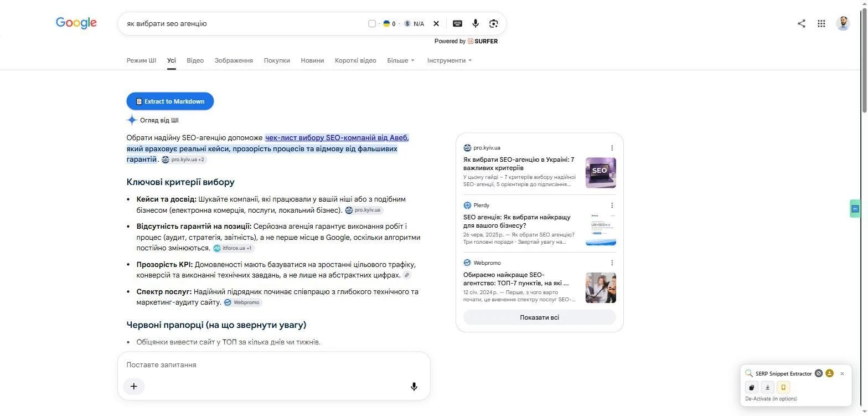The height and width of the screenshot is (416, 868).
Task: Tick the Surfer checkbox in the search bar
Action: (x=372, y=24)
